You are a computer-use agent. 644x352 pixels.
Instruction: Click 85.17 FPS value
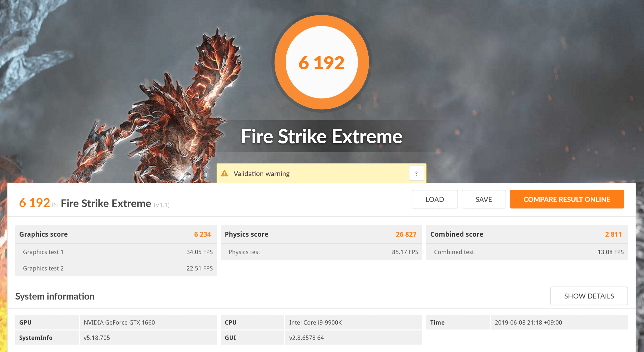[405, 252]
